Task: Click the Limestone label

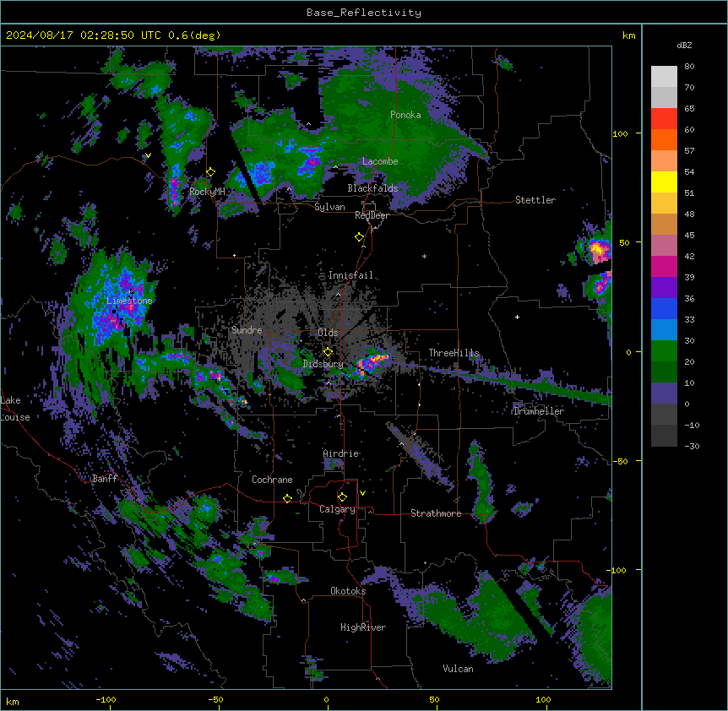Action: click(129, 301)
